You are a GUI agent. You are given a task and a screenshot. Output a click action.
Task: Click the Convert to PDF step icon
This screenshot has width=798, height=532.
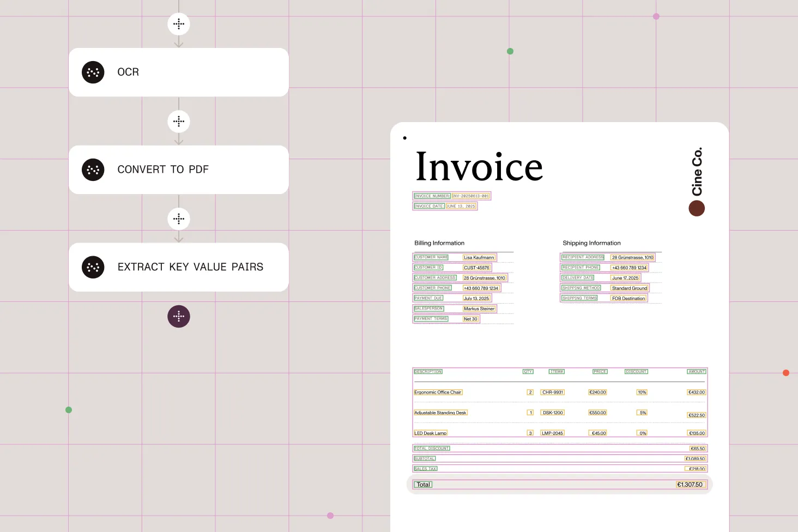(x=93, y=170)
